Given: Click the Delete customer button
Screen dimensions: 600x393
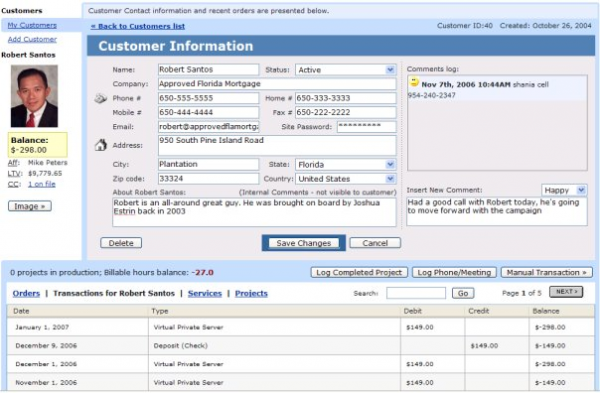Looking at the screenshot, I should [121, 243].
